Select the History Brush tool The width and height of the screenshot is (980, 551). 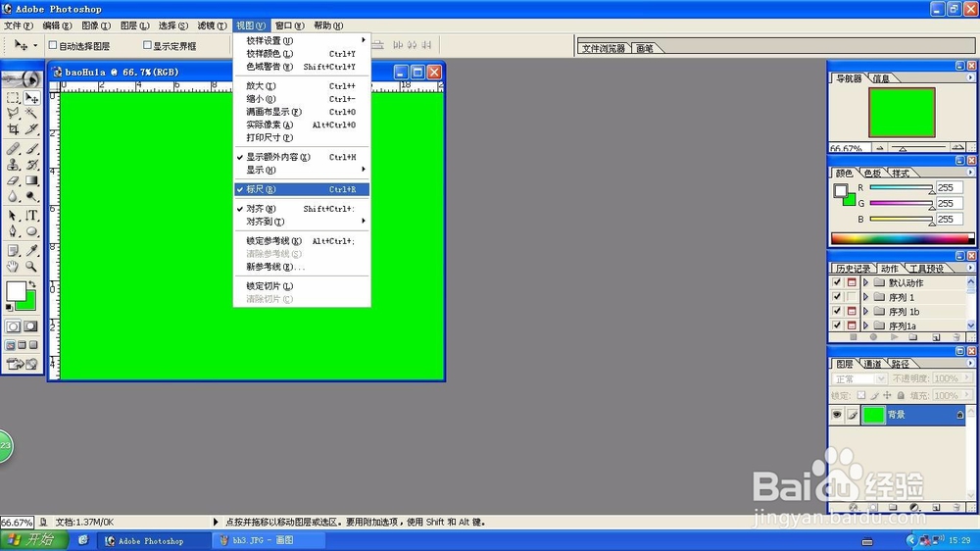pos(31,165)
